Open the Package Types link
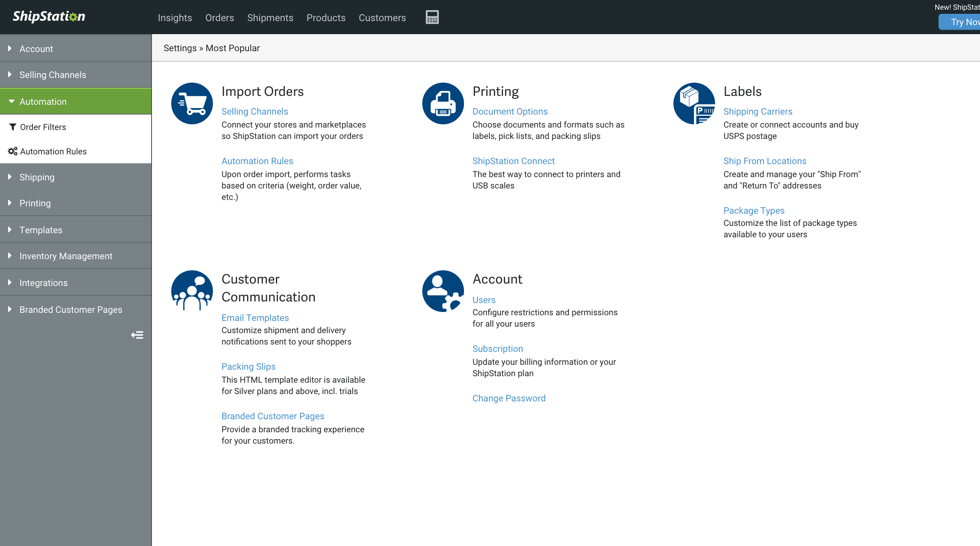This screenshot has height=546, width=980. coord(754,210)
